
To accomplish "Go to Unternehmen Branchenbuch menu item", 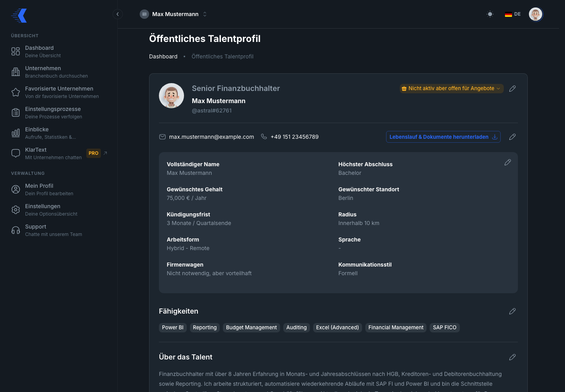I will pyautogui.click(x=59, y=72).
